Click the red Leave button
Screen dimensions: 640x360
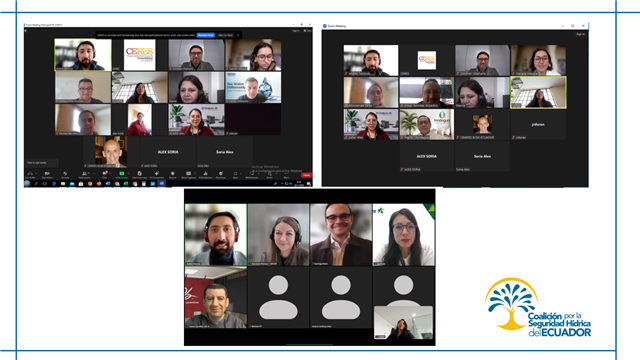[307, 175]
